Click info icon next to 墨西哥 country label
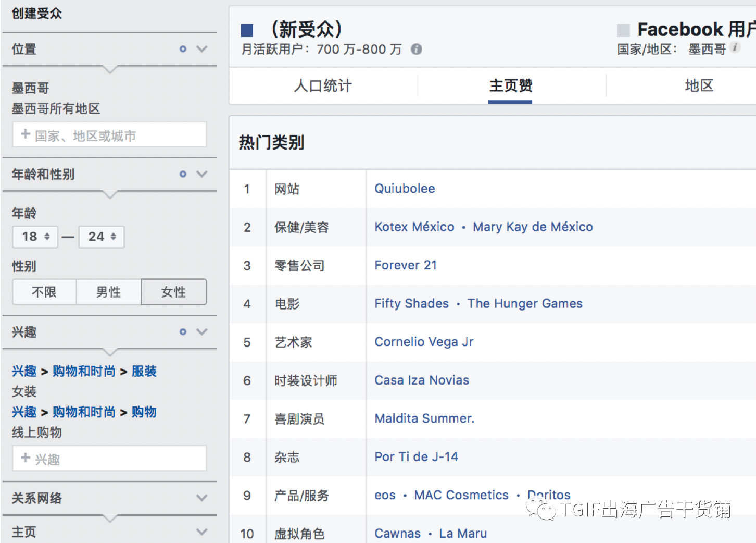The height and width of the screenshot is (543, 756). coord(735,47)
